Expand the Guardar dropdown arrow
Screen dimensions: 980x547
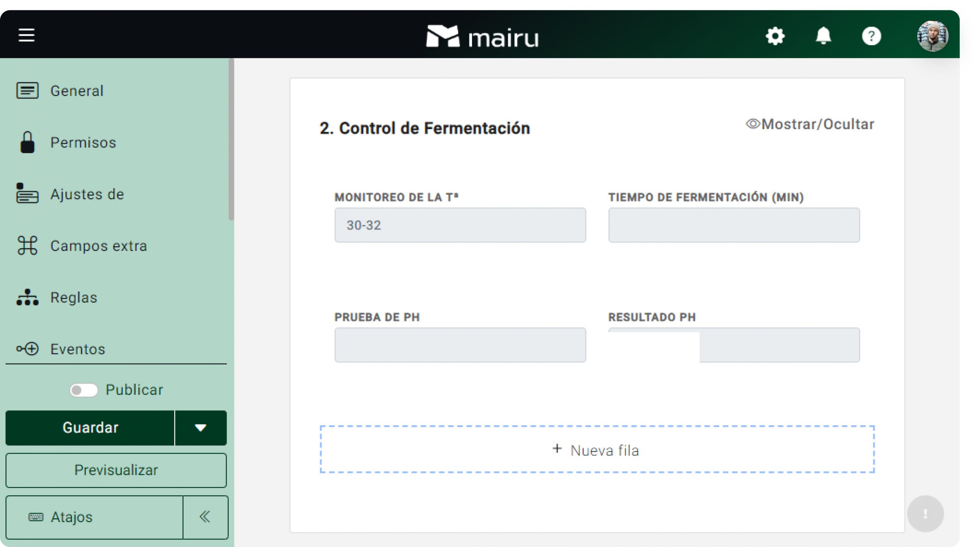click(201, 428)
